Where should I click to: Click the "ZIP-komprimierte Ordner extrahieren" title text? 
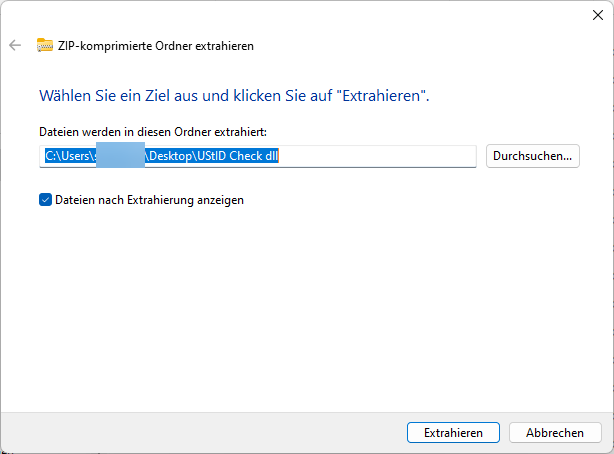[x=156, y=45]
